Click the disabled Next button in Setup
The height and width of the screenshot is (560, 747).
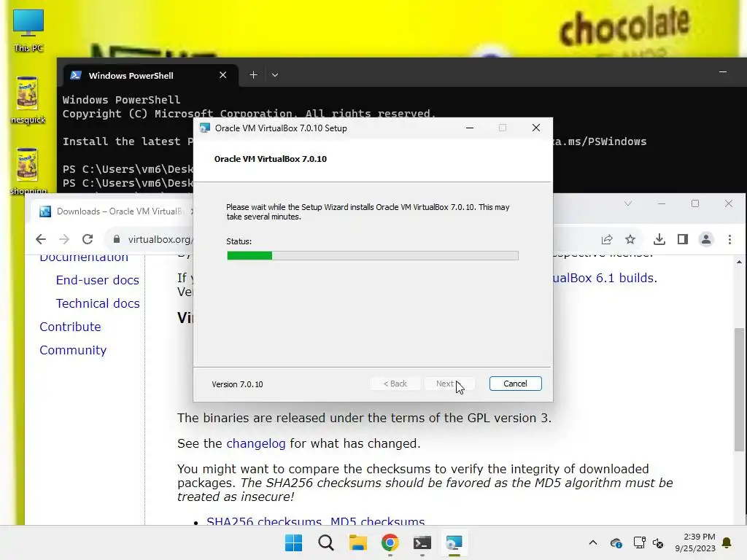pyautogui.click(x=449, y=384)
